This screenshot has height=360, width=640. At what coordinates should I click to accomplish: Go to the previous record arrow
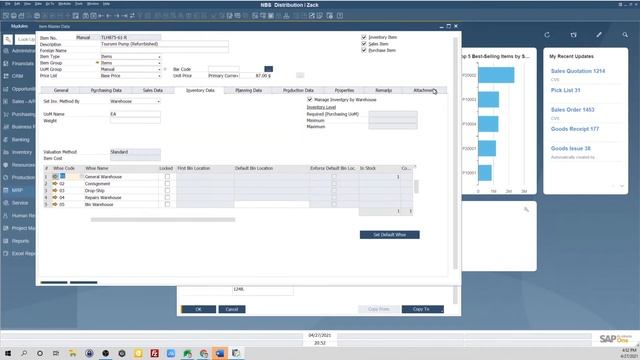109,16
